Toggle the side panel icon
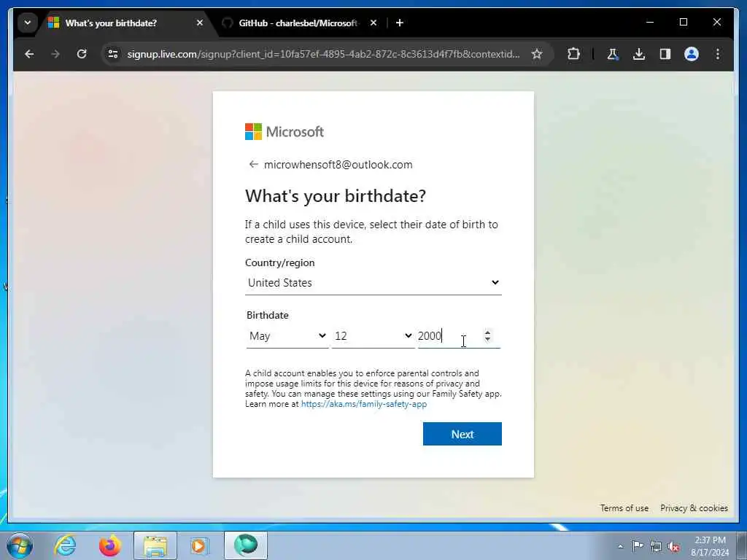The width and height of the screenshot is (747, 560). 665,54
